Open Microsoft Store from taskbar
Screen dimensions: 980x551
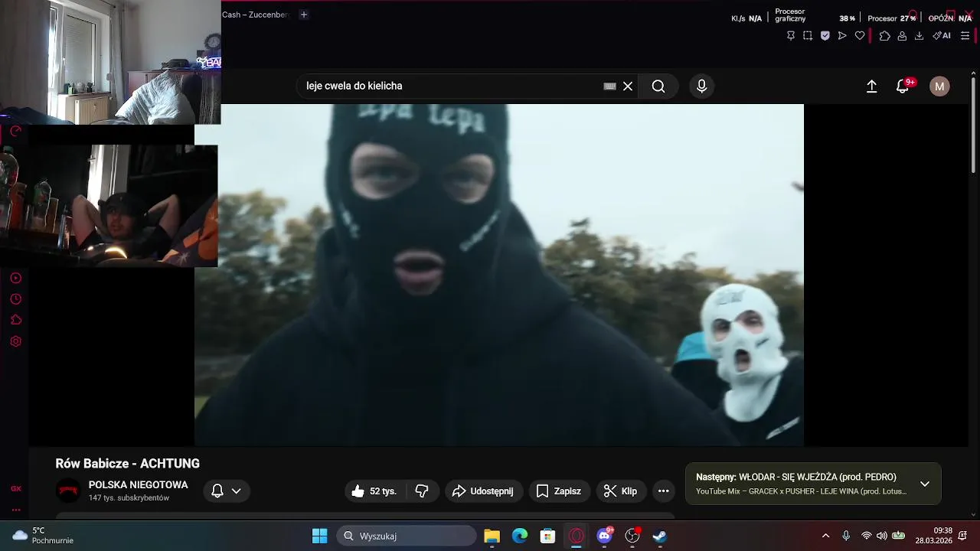pos(547,536)
